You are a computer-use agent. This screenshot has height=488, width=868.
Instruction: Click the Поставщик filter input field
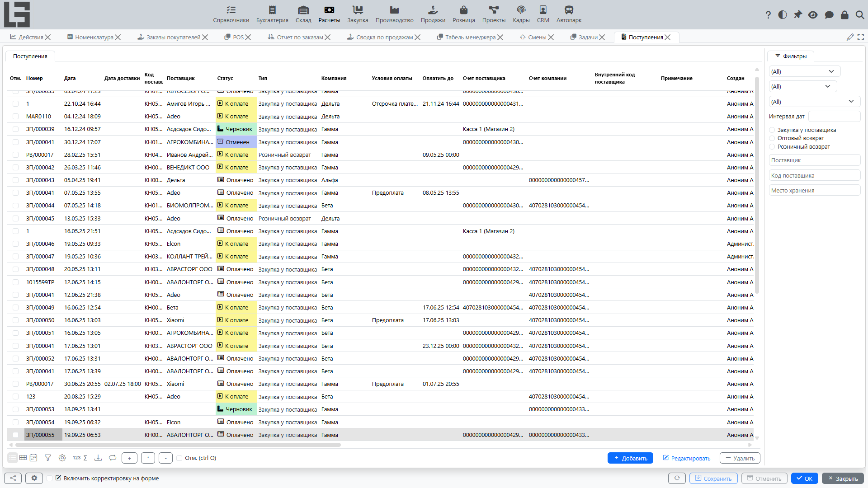coord(815,160)
